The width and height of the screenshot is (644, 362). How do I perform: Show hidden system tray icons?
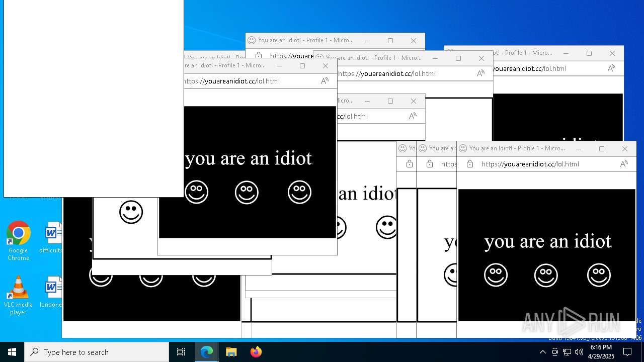click(543, 352)
